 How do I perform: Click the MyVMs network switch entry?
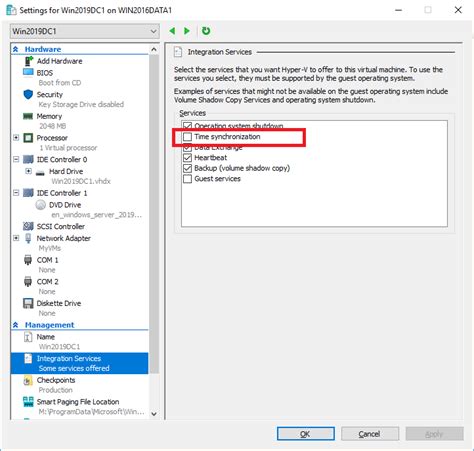click(x=50, y=248)
